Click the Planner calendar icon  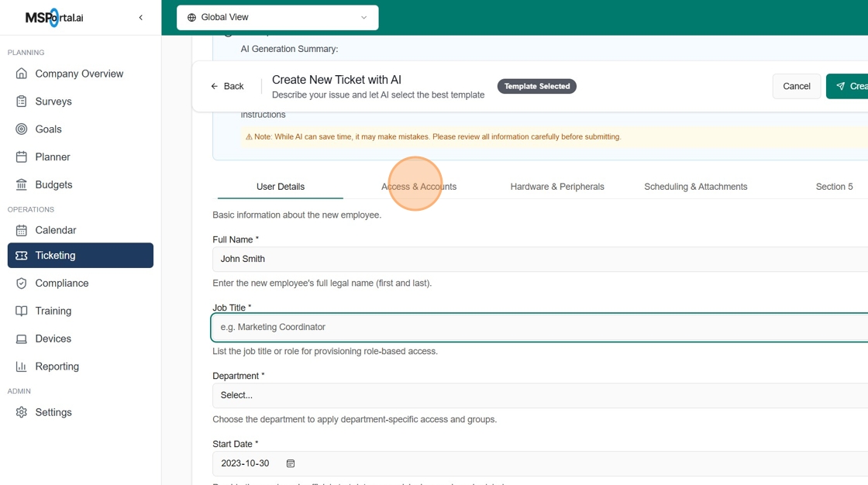(x=21, y=157)
